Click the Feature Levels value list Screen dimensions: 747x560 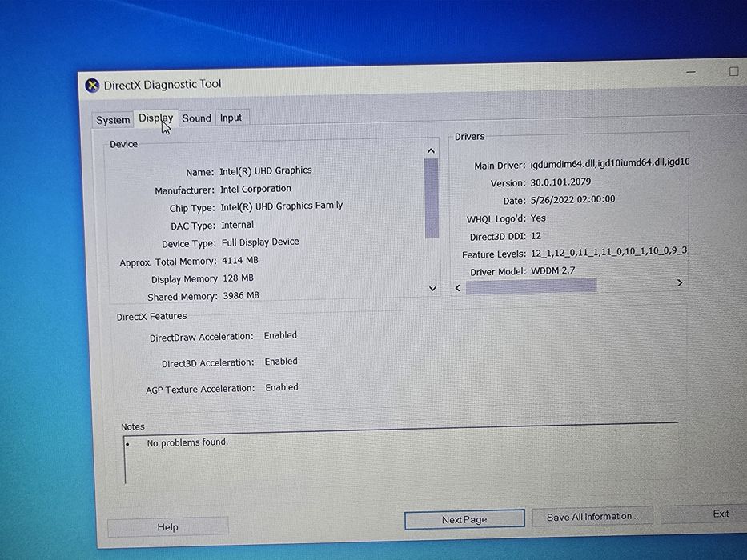(608, 252)
